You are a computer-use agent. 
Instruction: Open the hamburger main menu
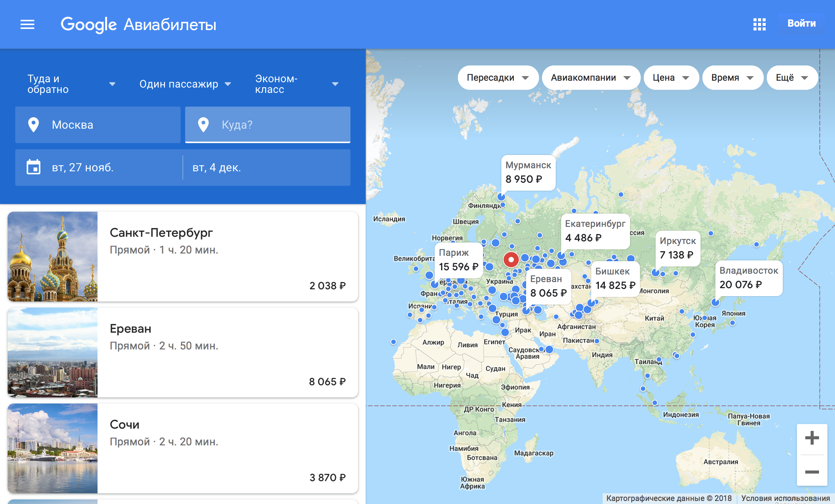pyautogui.click(x=27, y=25)
